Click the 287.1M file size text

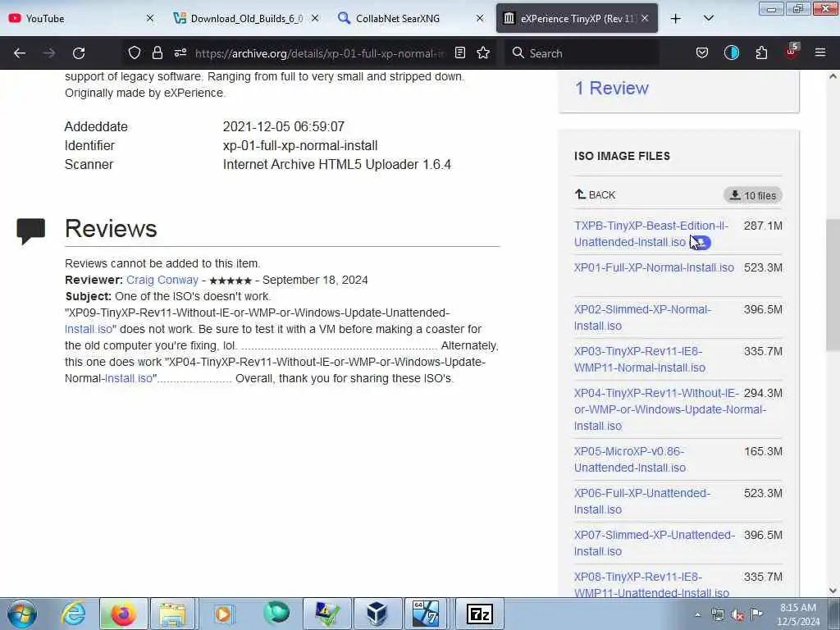click(763, 226)
